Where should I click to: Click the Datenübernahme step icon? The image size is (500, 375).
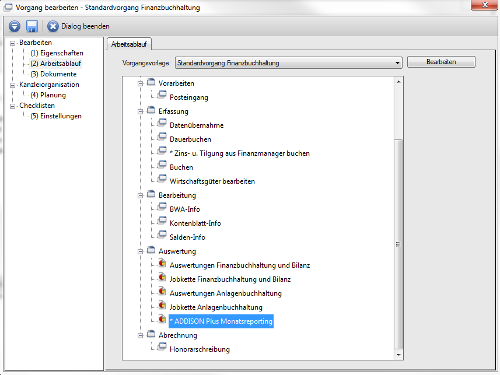[162, 124]
